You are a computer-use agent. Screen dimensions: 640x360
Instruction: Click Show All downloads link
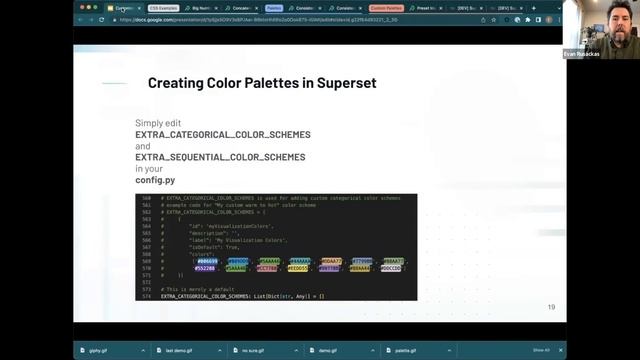pos(541,350)
